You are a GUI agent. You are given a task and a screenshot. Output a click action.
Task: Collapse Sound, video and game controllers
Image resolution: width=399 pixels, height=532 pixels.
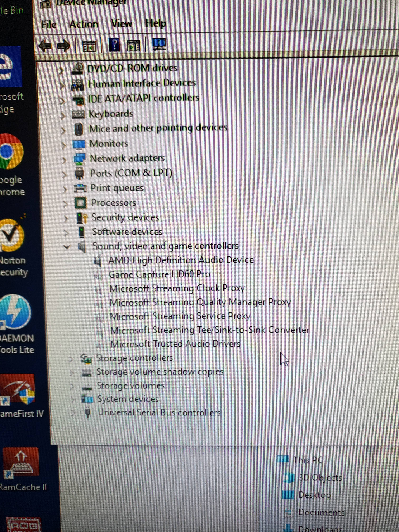(66, 247)
